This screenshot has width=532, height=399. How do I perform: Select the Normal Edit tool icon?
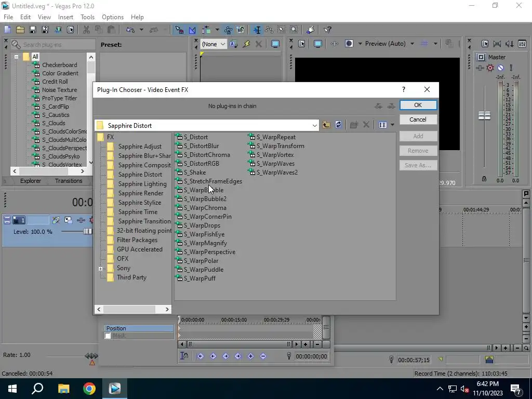257,30
